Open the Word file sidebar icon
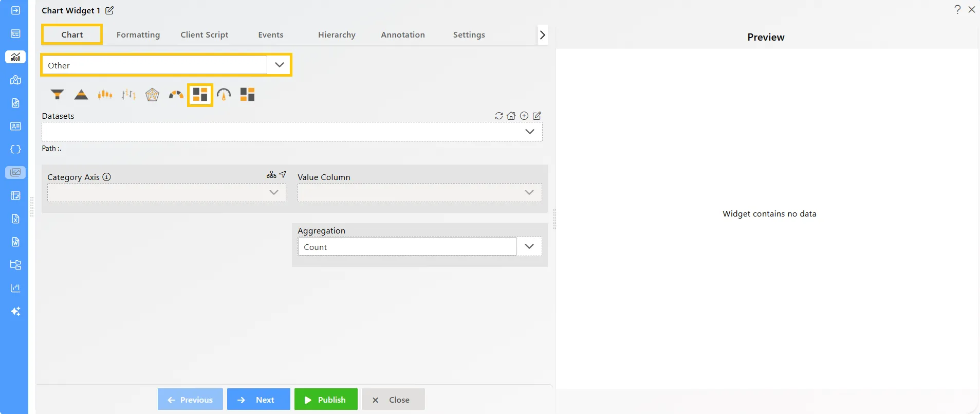Viewport: 980px width, 414px height. click(x=15, y=242)
